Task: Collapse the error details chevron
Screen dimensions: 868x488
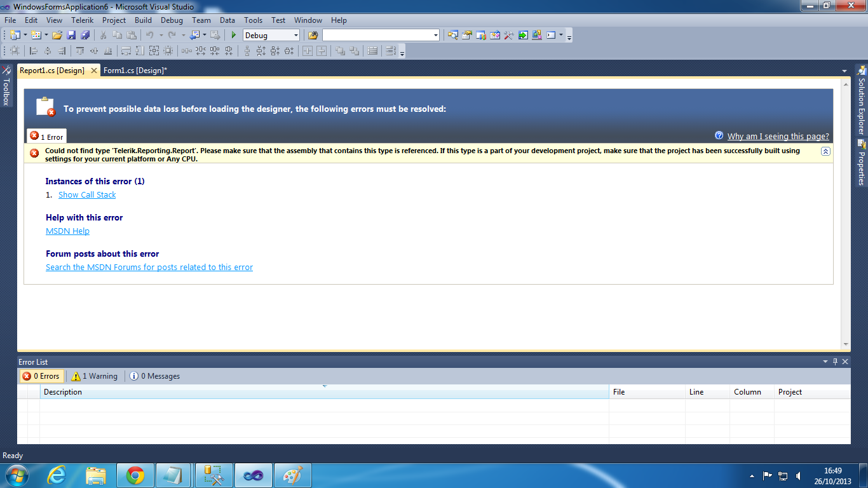Action: [825, 151]
